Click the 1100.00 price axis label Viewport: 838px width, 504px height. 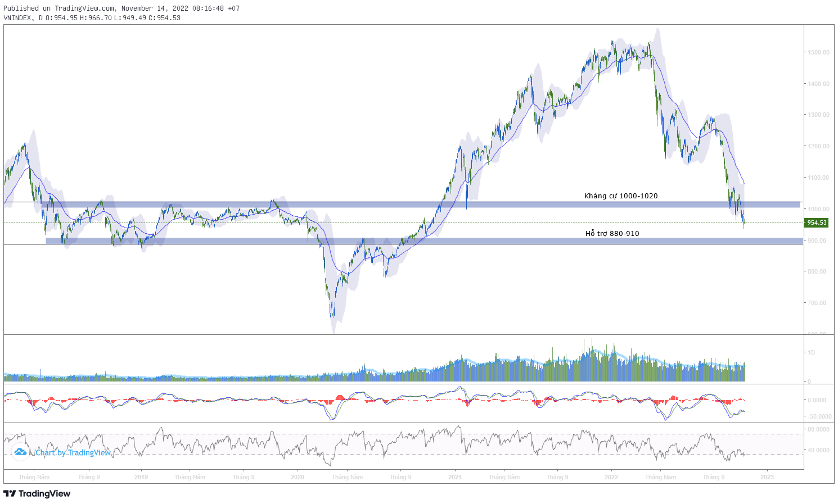click(818, 178)
